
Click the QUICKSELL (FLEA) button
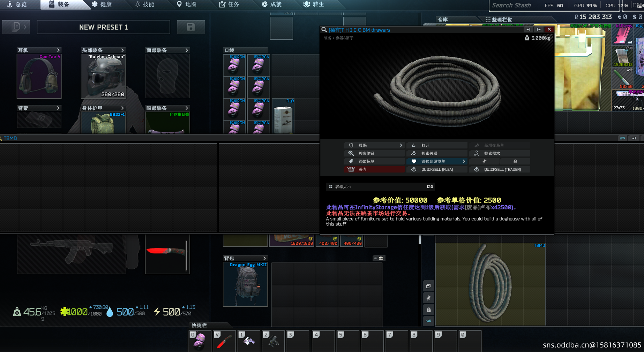[x=437, y=169]
